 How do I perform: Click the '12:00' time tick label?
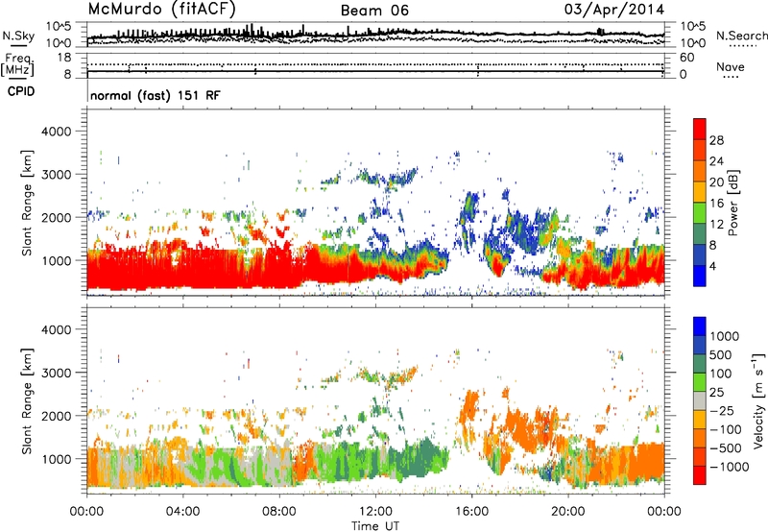click(375, 512)
